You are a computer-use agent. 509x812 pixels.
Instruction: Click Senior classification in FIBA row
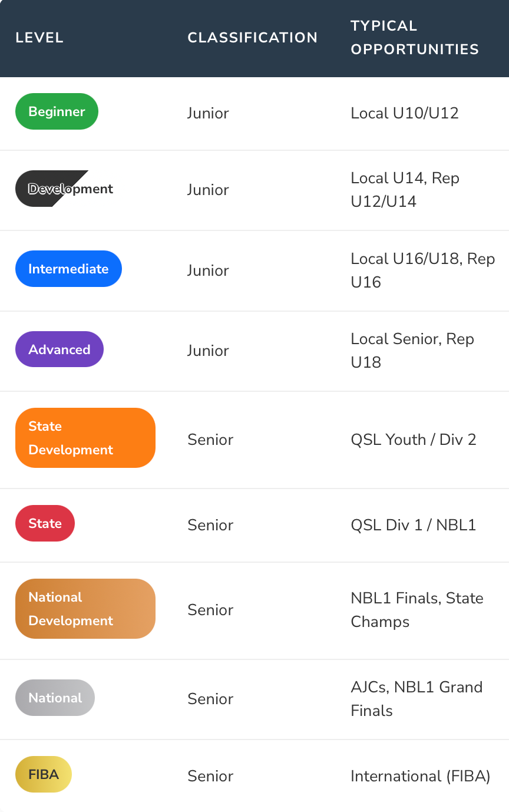(x=210, y=776)
